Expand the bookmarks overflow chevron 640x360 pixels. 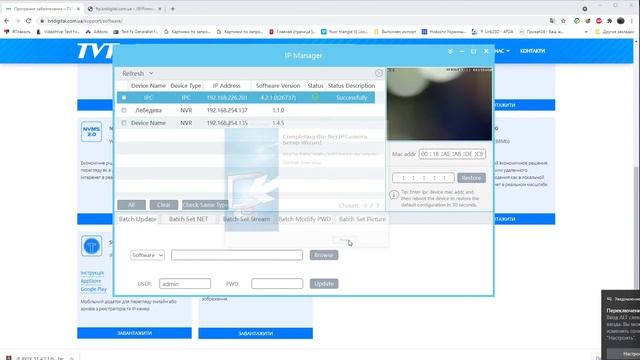coord(587,31)
